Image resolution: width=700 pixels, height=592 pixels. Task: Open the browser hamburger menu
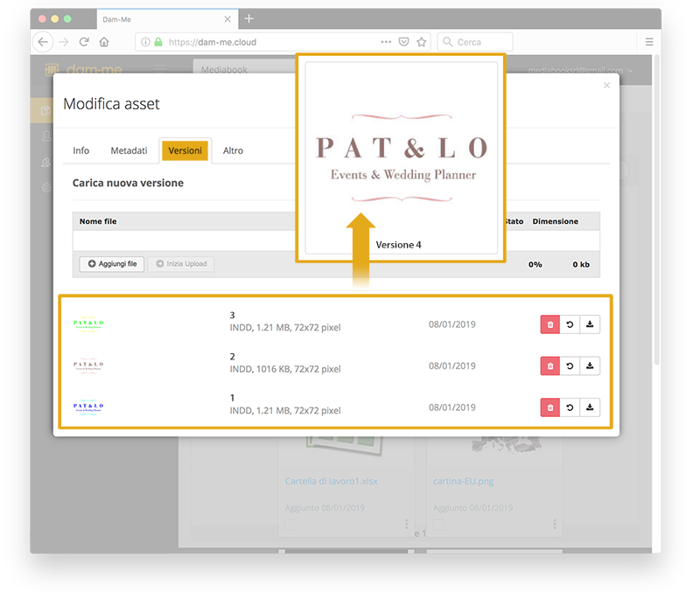coord(649,42)
